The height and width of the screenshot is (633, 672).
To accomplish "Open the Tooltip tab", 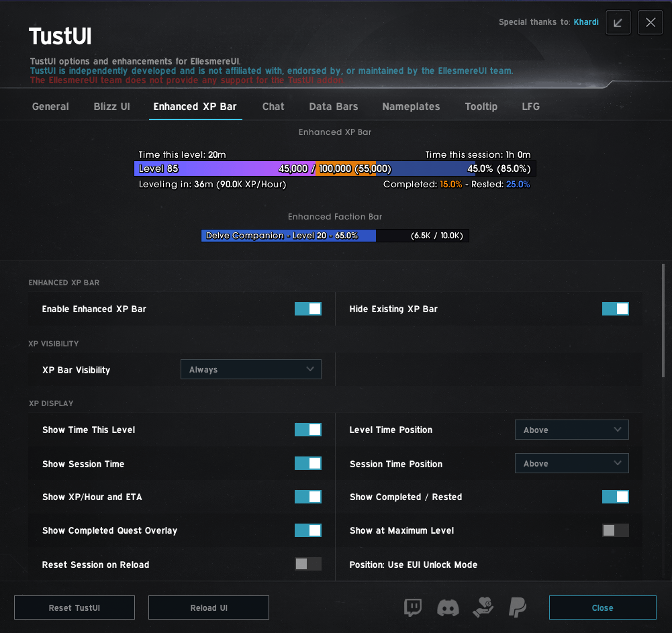I will (481, 107).
